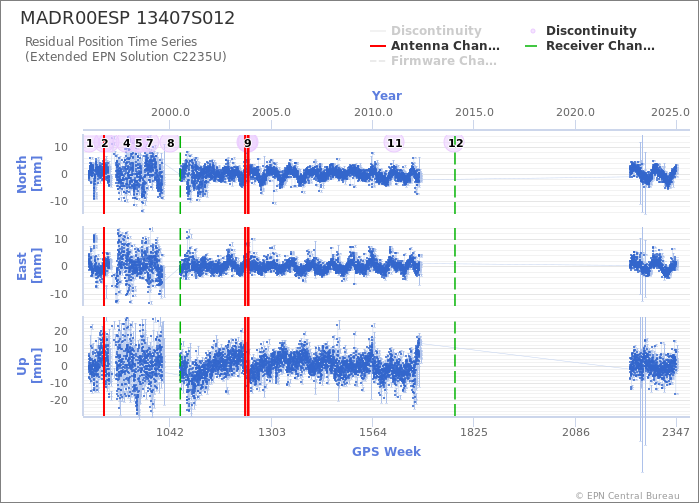
Task: Click GPS week tick label 1825
Action: tap(474, 432)
